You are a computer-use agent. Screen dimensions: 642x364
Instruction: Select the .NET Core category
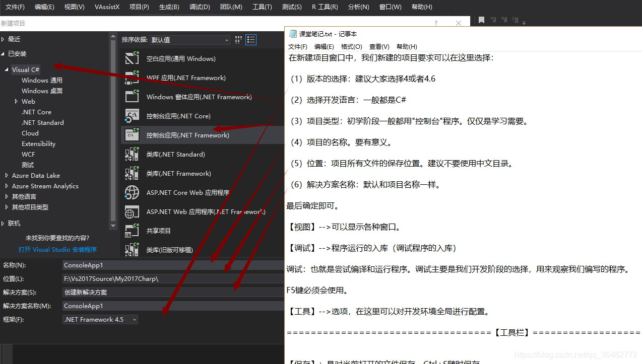click(36, 112)
